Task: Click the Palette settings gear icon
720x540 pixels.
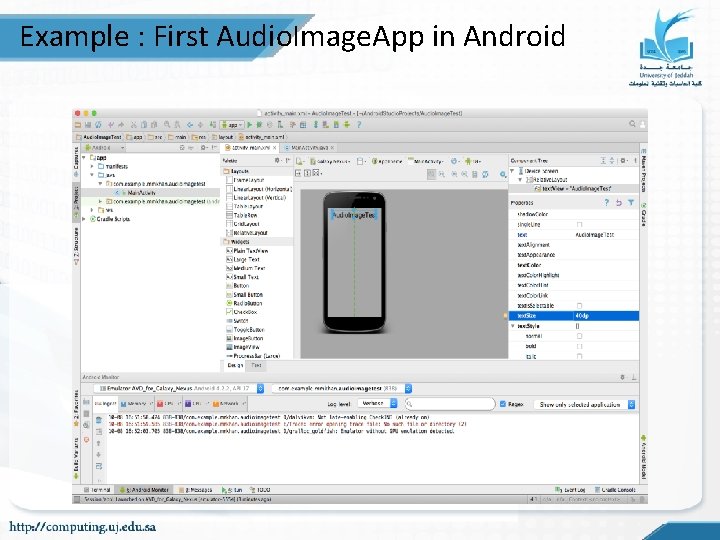Action: coord(277,161)
